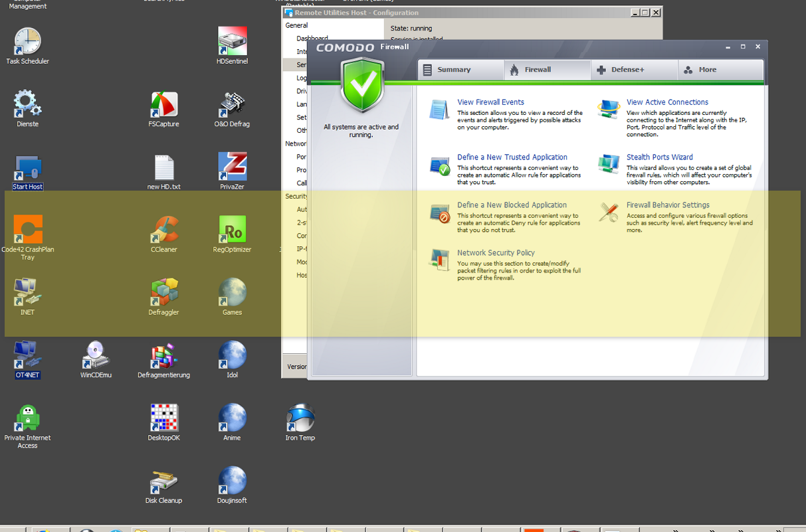Click the Private Internet Access icon

[x=27, y=418]
